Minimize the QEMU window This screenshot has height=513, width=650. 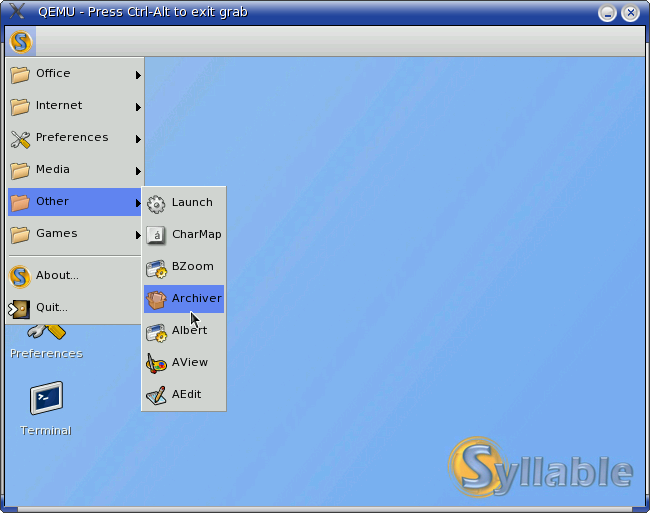click(x=607, y=13)
